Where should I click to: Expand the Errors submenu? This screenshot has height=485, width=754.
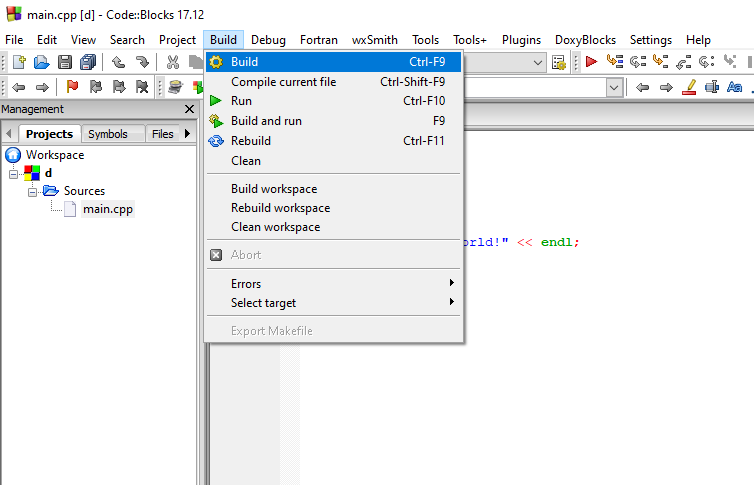click(333, 284)
